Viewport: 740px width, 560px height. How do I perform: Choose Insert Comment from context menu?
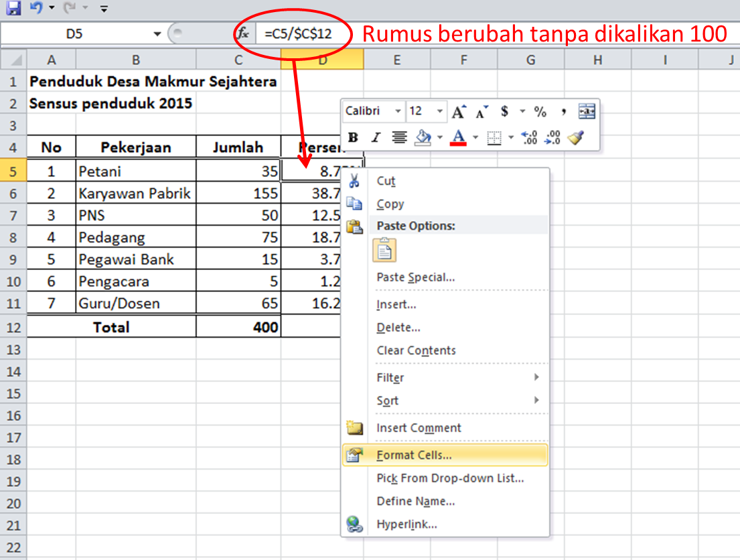[x=445, y=428]
